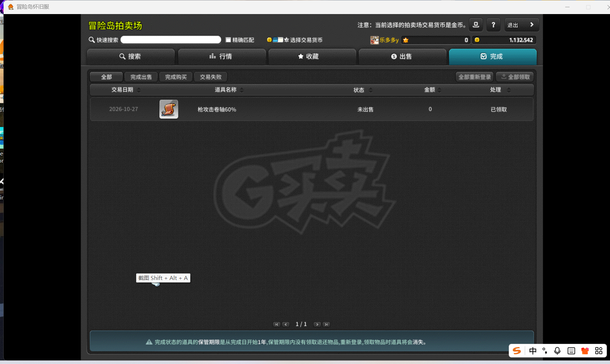The height and width of the screenshot is (364, 610).
Task: Open Sogou input method logo icon
Action: [x=517, y=351]
